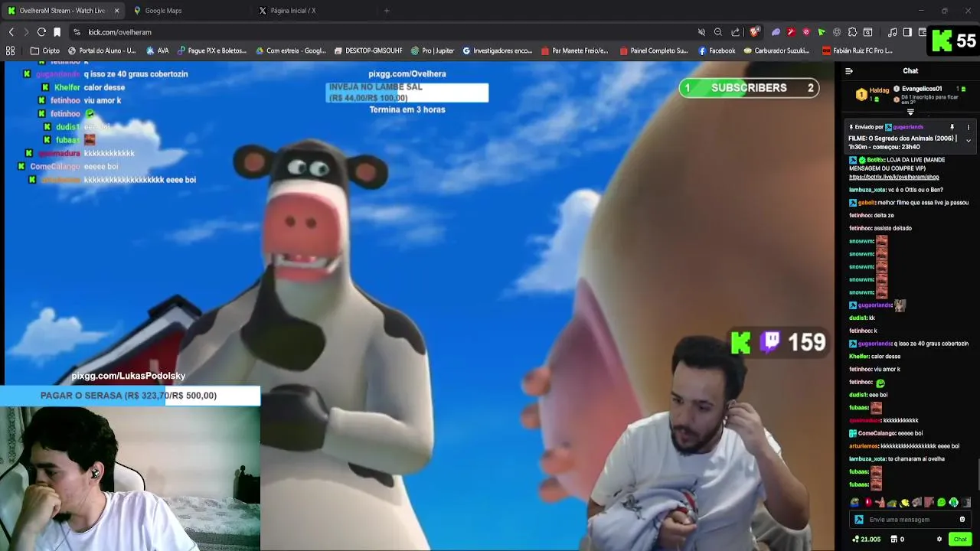
Task: Open DESKTOP-GMSOUHF bookmark
Action: tap(368, 51)
